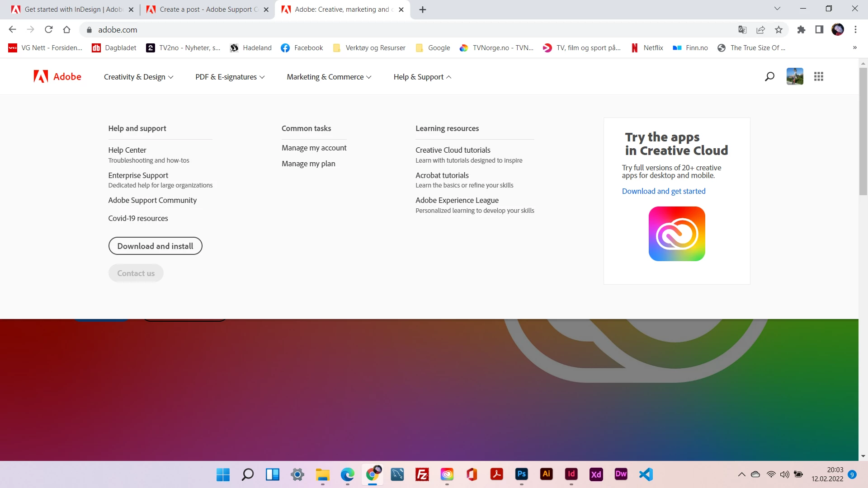Open Chrome extensions puzzle icon
The width and height of the screenshot is (868, 488).
point(801,30)
